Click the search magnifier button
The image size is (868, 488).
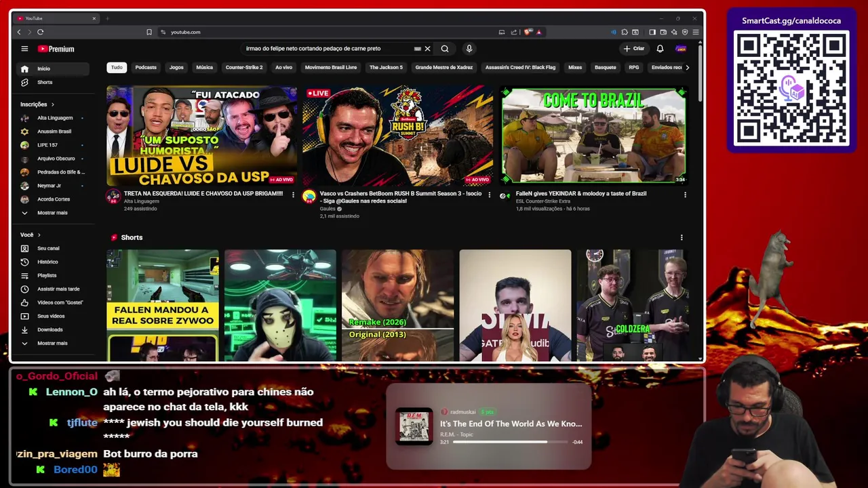[445, 49]
